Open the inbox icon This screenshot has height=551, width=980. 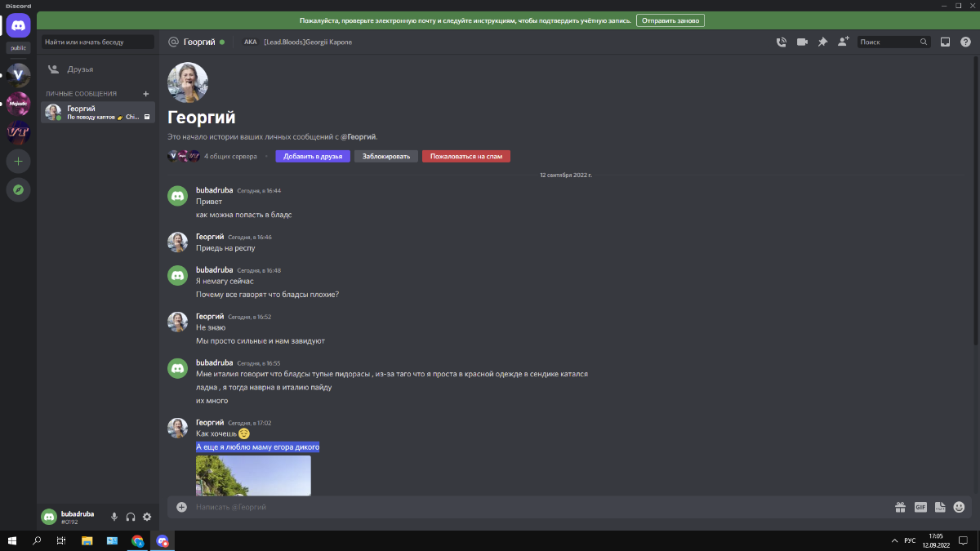click(x=946, y=42)
